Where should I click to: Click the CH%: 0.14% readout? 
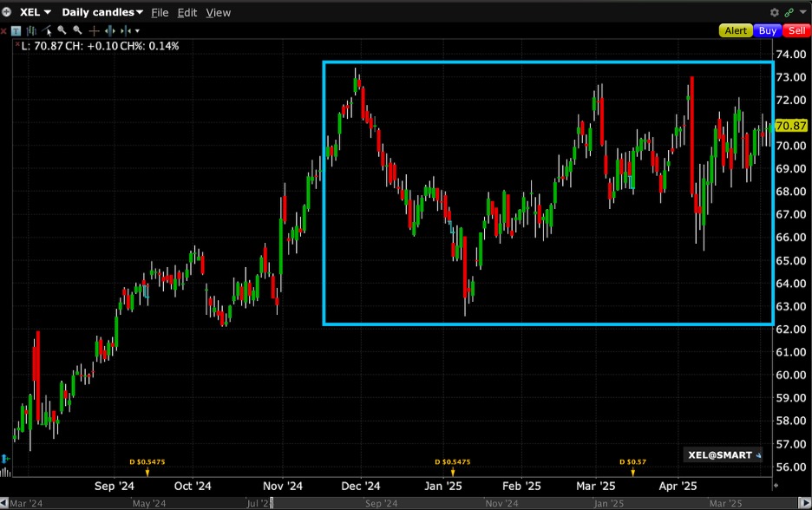(149, 46)
